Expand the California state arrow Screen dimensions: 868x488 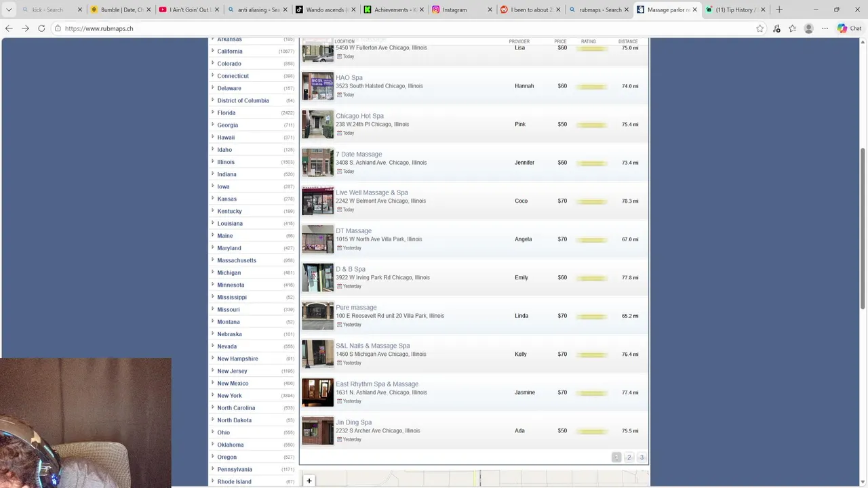point(213,51)
